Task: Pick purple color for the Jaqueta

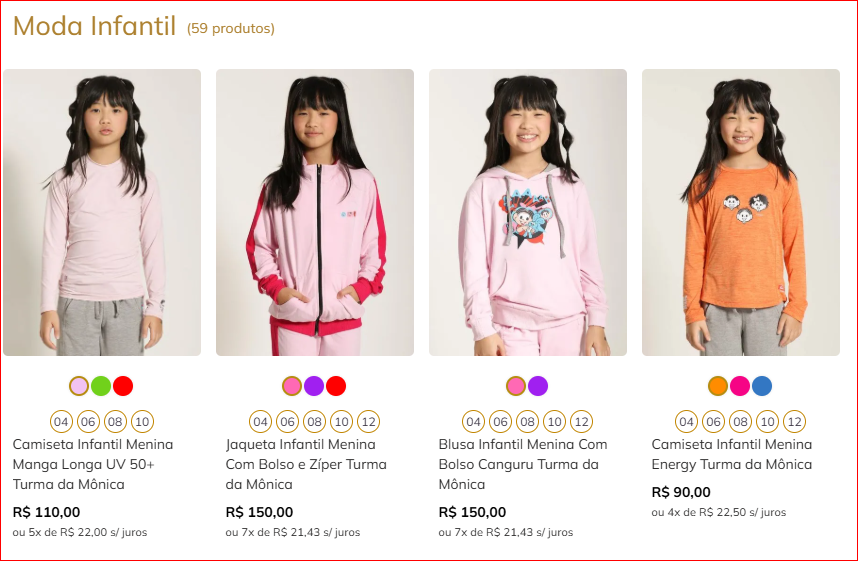Action: point(314,386)
